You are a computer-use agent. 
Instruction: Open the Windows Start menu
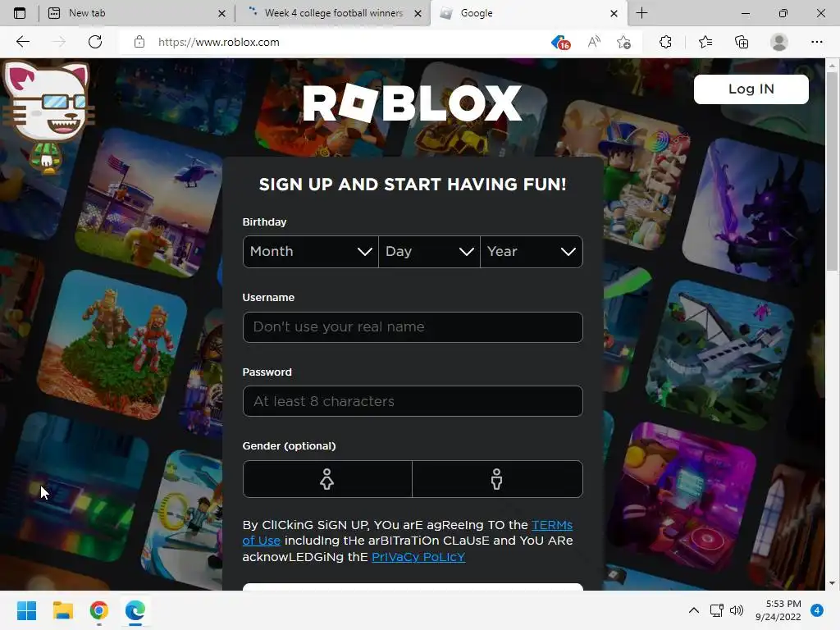[26, 610]
